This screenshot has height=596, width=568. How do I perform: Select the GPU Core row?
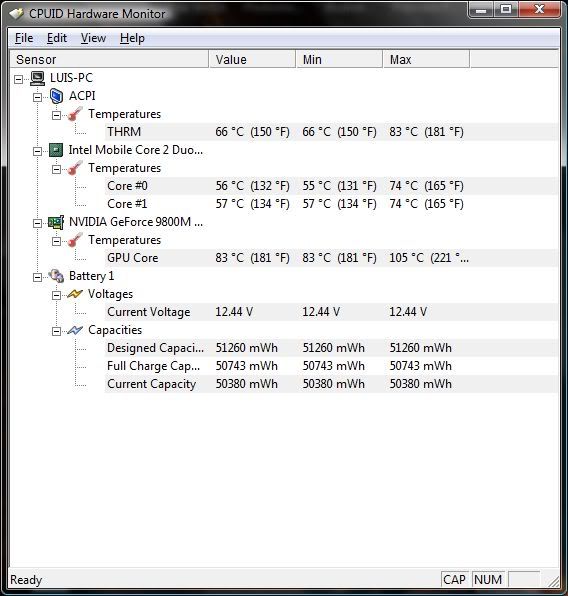click(x=331, y=258)
